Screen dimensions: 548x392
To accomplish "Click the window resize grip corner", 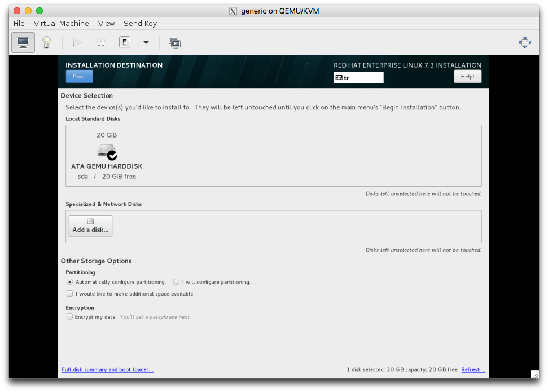I will (x=535, y=374).
